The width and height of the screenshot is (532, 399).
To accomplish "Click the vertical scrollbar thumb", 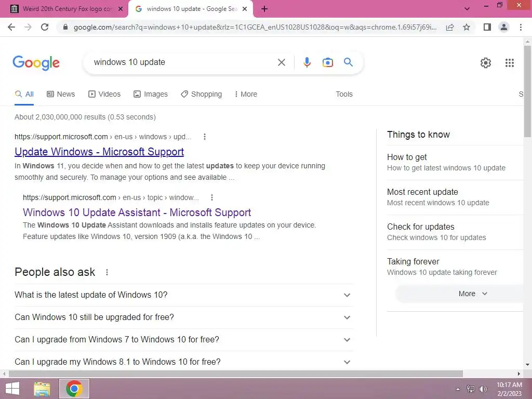I will [527, 91].
